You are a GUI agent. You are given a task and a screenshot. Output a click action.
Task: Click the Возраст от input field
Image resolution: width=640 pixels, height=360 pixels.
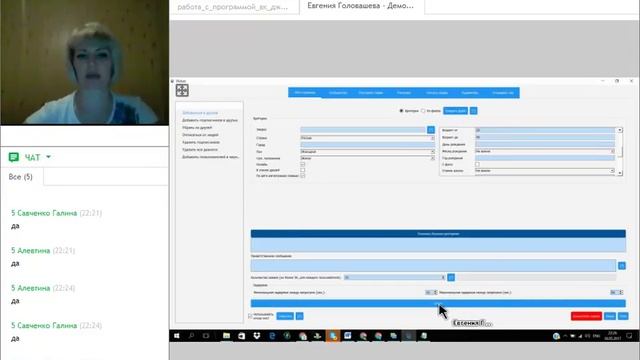(545, 130)
